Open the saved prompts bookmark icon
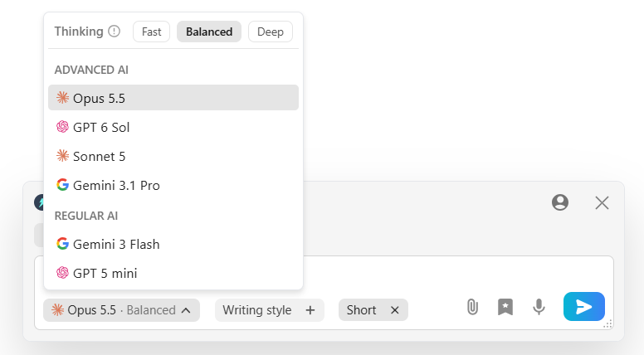This screenshot has width=644, height=355. click(x=505, y=307)
